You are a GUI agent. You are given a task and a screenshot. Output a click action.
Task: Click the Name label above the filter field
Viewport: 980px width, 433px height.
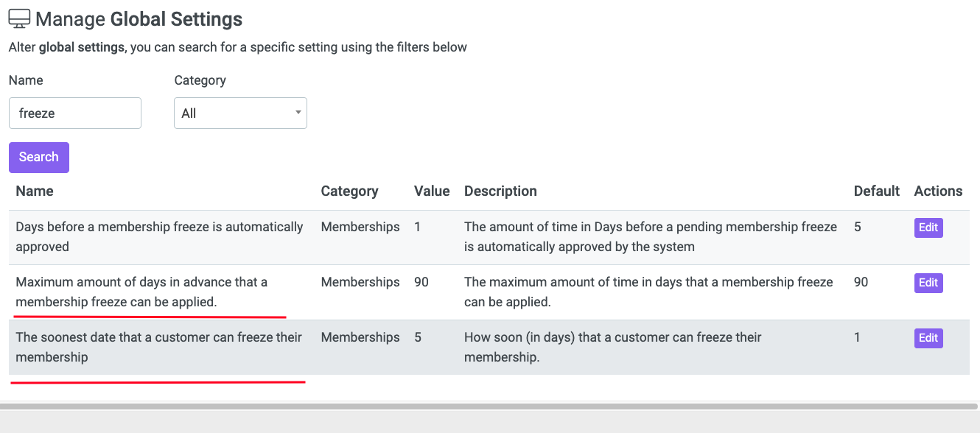[26, 80]
